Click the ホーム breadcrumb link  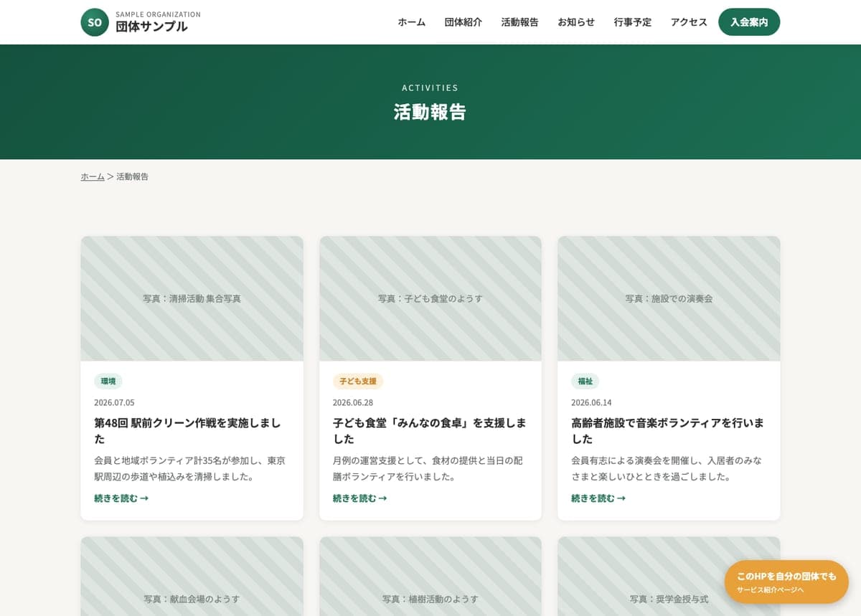(x=93, y=176)
